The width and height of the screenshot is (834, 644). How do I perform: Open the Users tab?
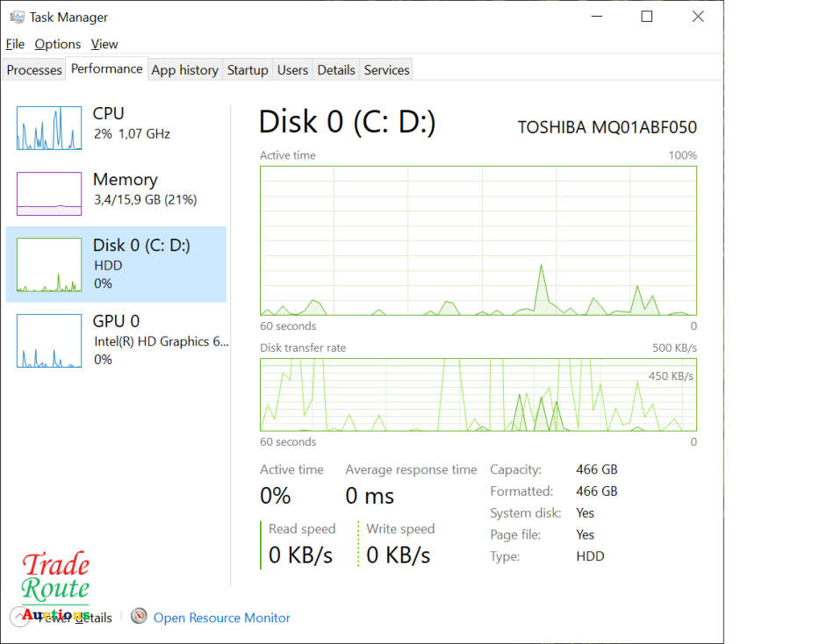pos(292,70)
